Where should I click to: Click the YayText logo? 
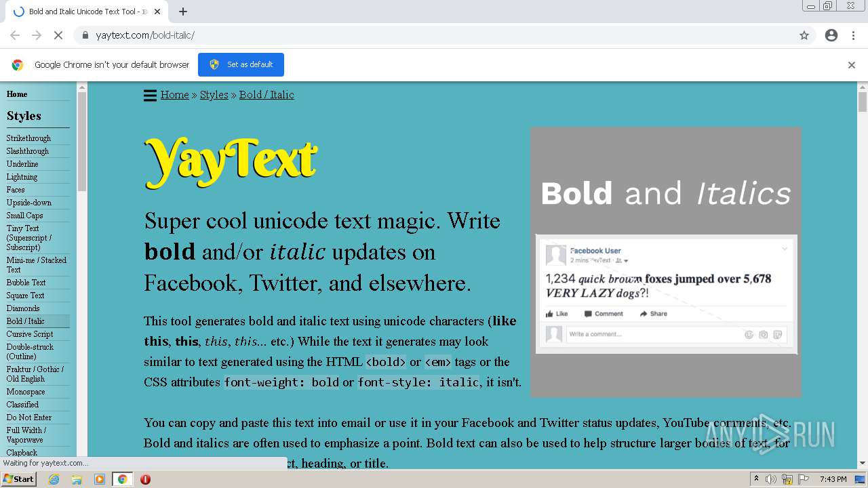click(x=231, y=162)
